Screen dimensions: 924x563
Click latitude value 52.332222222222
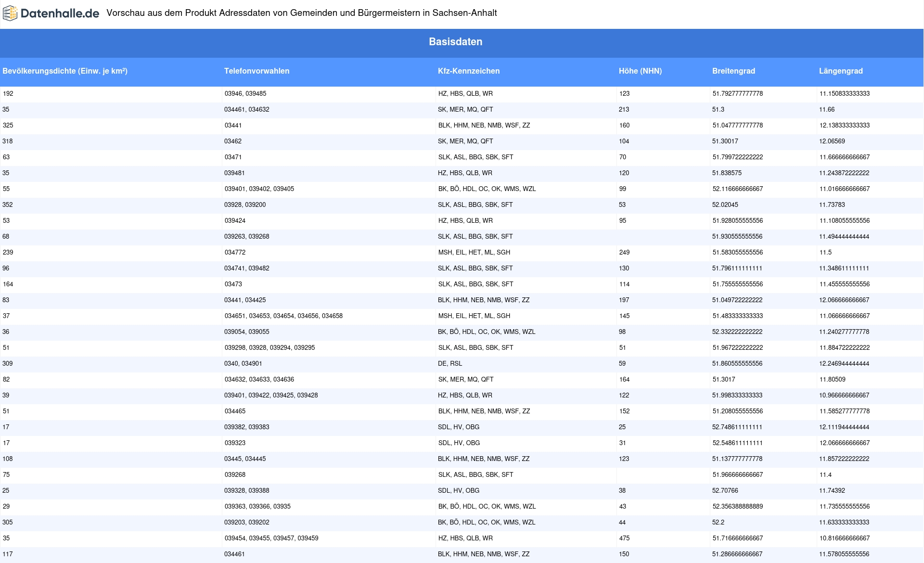tap(737, 332)
